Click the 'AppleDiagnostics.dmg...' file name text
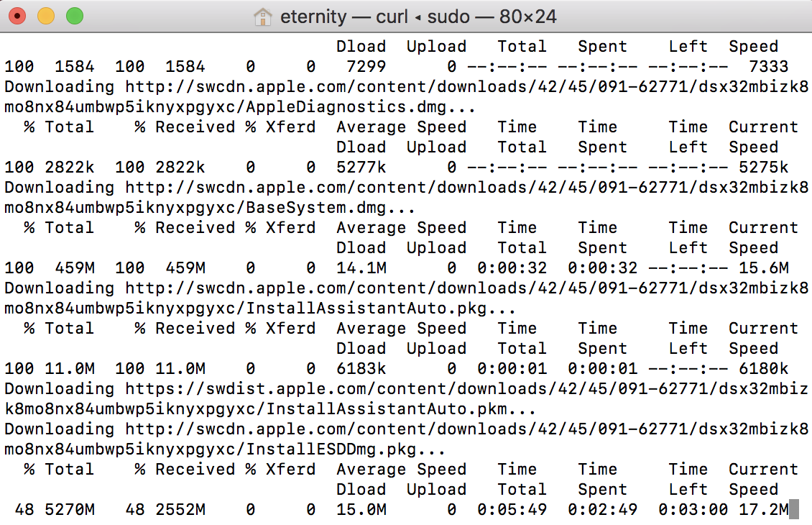 pos(361,106)
